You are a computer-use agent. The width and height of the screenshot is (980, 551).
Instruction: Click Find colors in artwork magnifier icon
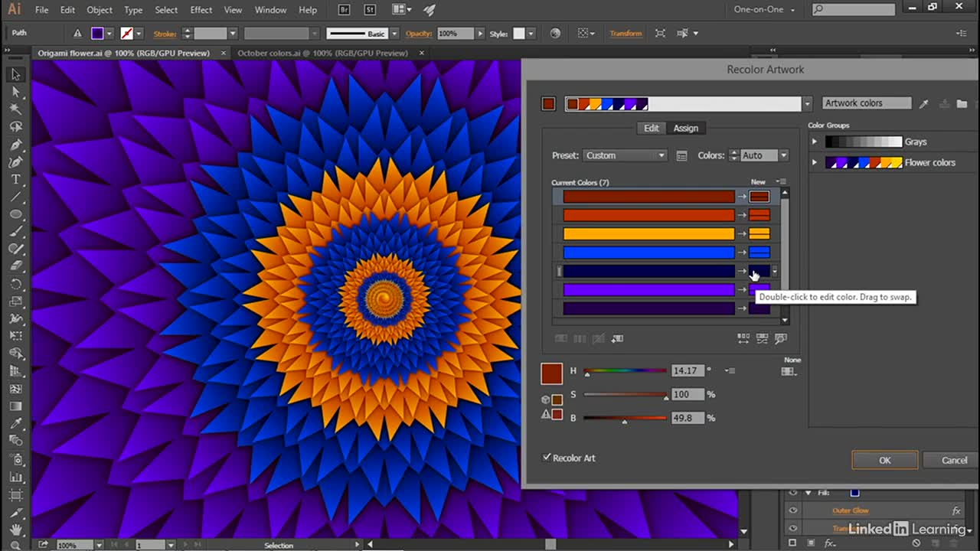(x=780, y=338)
